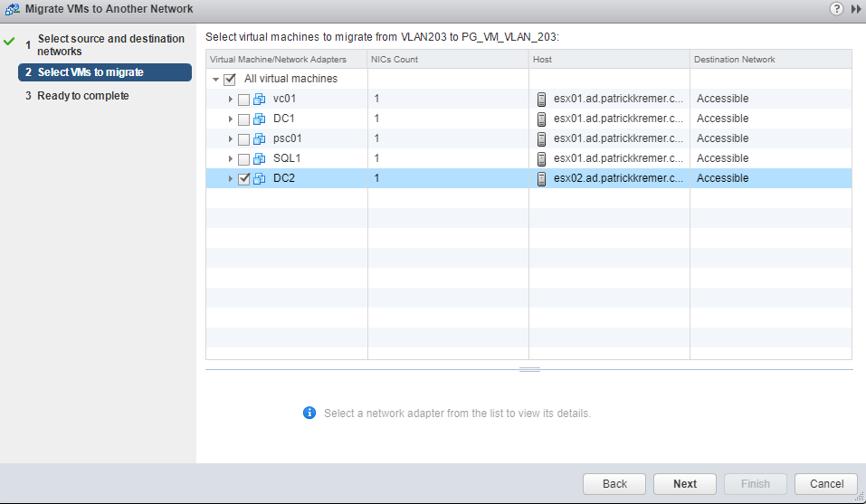Click the Cancel button
This screenshot has height=504, width=866.
826,484
